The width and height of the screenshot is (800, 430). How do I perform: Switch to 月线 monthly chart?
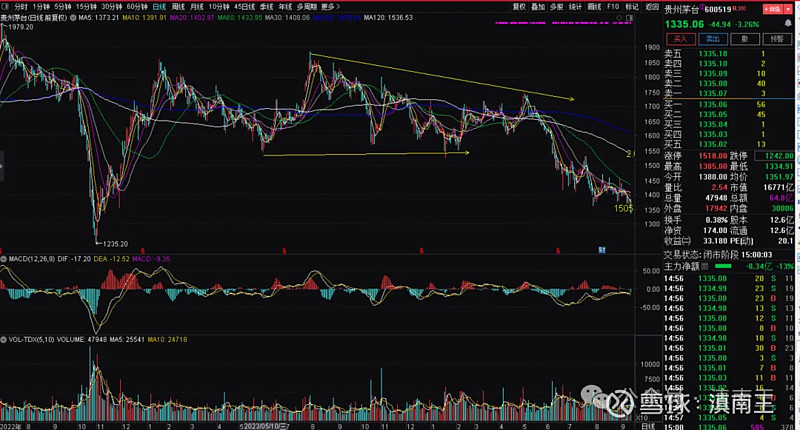(196, 7)
